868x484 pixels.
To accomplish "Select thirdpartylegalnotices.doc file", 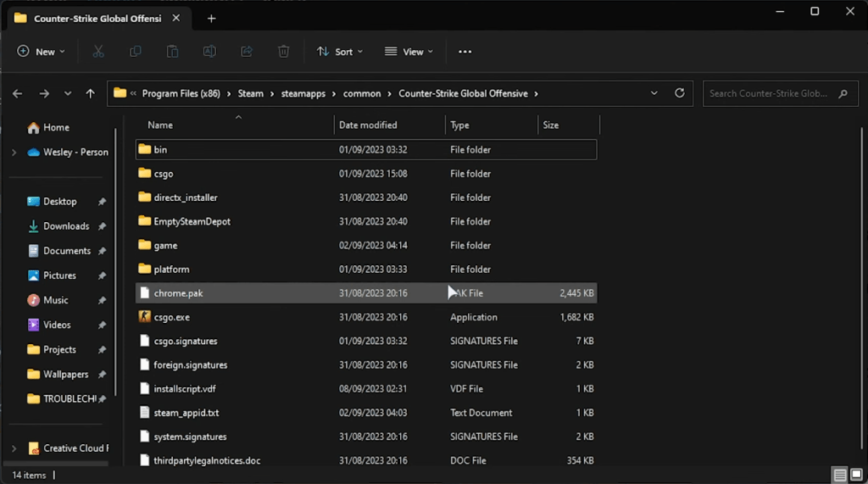I will (366, 459).
